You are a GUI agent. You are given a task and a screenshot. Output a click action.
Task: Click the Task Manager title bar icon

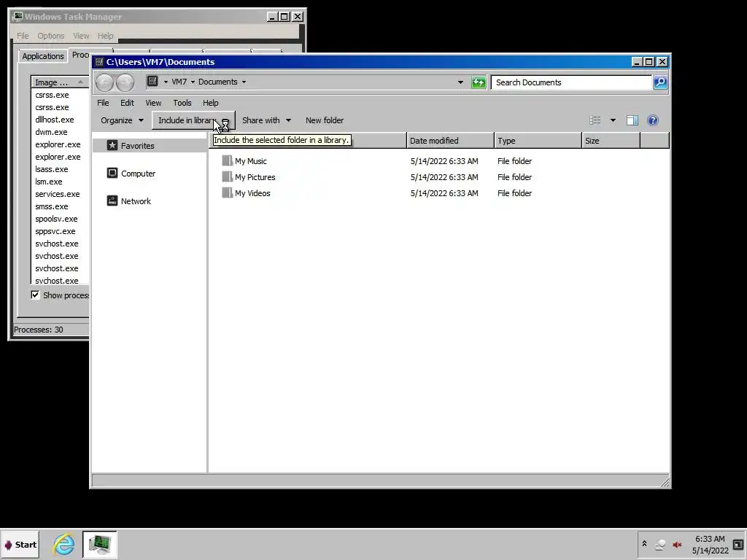coord(18,17)
